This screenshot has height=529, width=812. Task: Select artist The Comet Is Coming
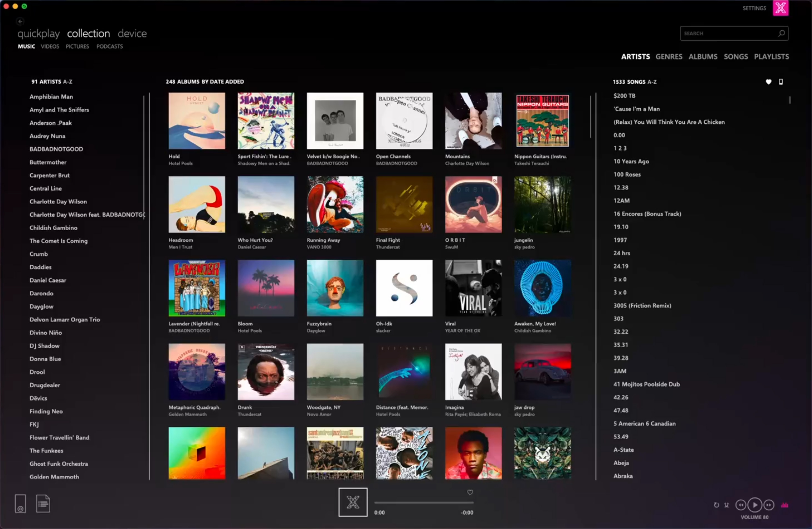click(58, 241)
